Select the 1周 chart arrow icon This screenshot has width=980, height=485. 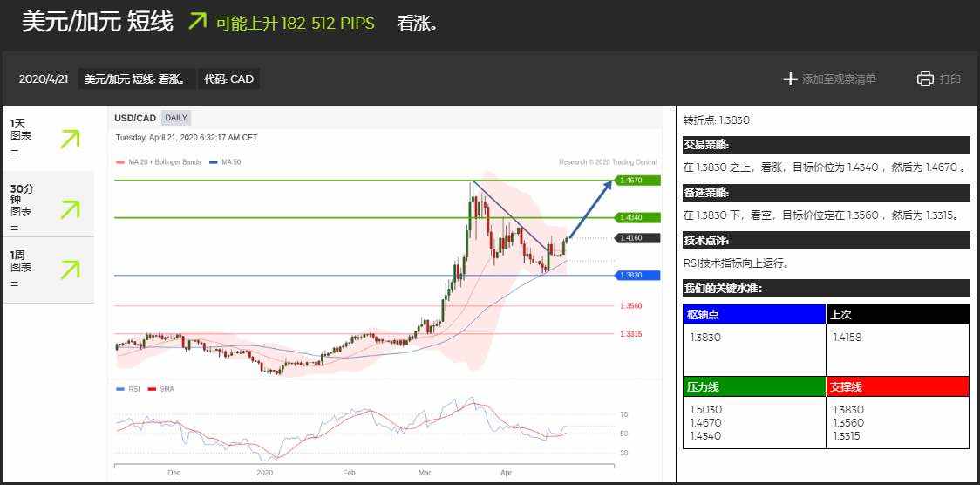70,270
